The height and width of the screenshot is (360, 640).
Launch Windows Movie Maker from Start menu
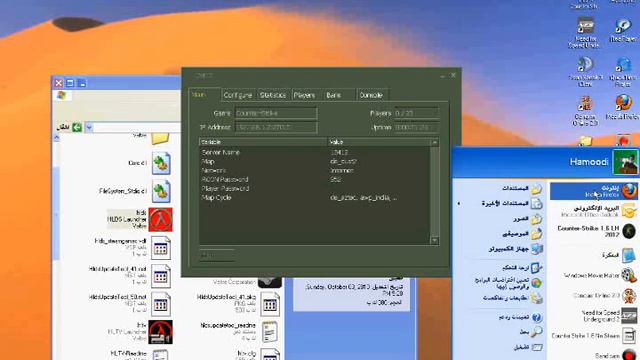[594, 276]
